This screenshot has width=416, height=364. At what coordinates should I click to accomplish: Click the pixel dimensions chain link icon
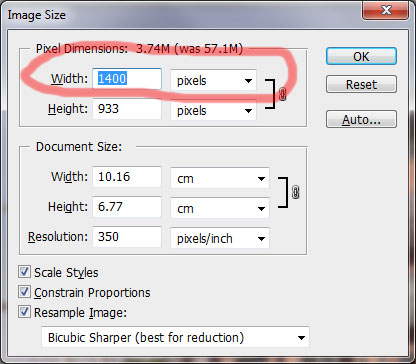tap(282, 94)
